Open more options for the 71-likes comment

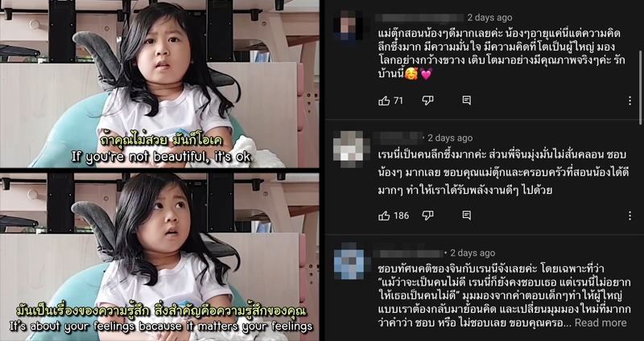(x=630, y=101)
